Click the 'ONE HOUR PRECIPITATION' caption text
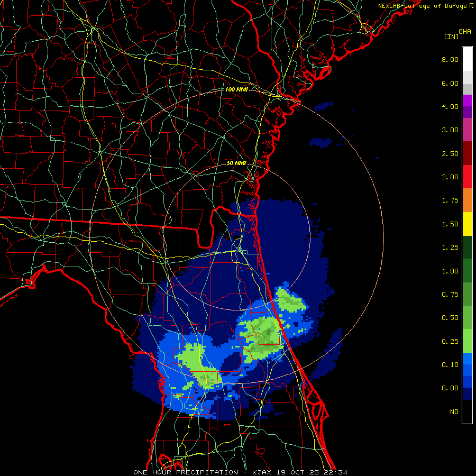This screenshot has width=476, height=476. (186, 472)
